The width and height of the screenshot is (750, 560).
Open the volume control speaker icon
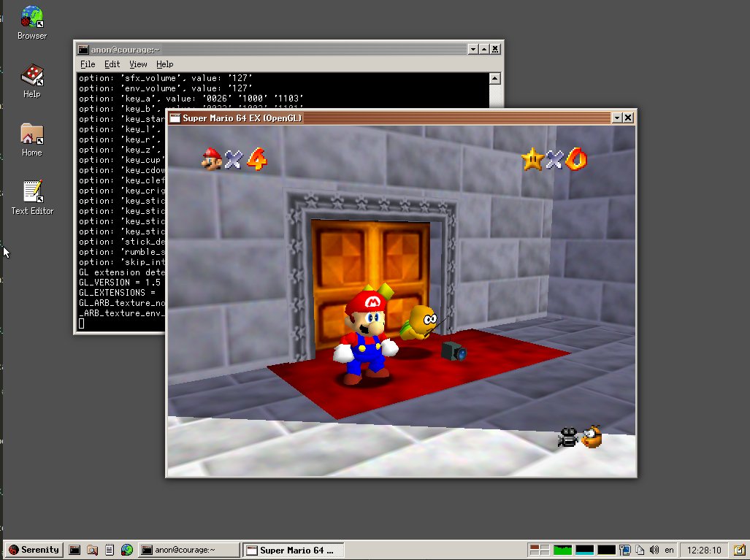coord(654,550)
